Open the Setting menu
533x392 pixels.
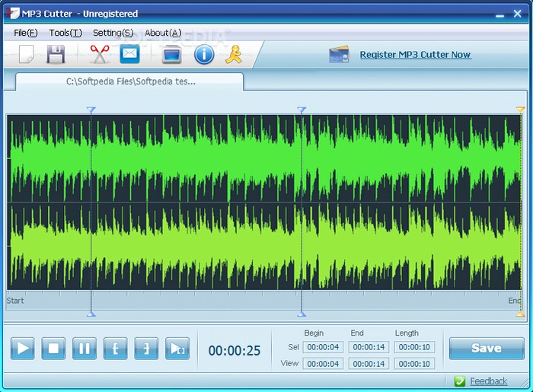click(x=113, y=33)
